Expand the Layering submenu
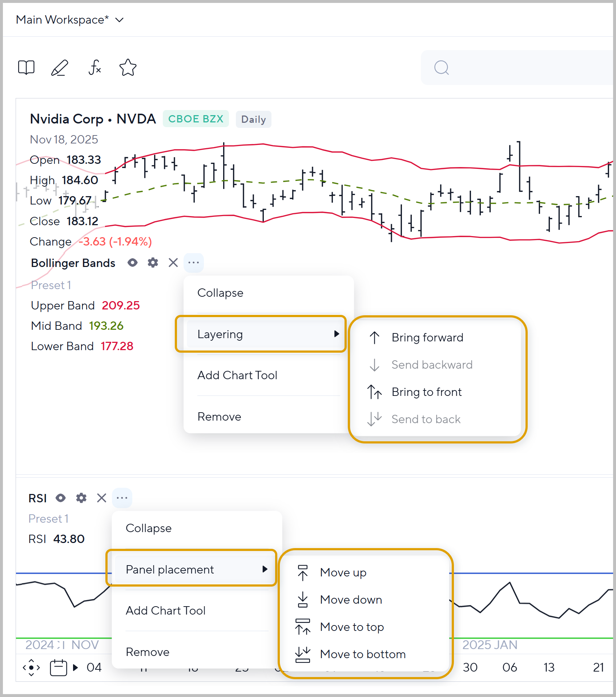Image resolution: width=616 pixels, height=697 pixels. click(x=261, y=334)
